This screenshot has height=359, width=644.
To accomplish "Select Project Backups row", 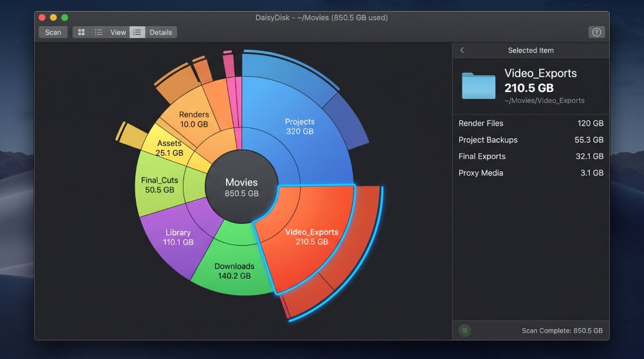I will (x=531, y=140).
